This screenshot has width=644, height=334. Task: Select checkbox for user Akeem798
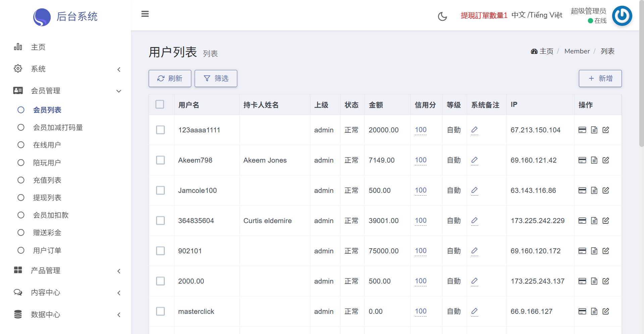point(160,160)
